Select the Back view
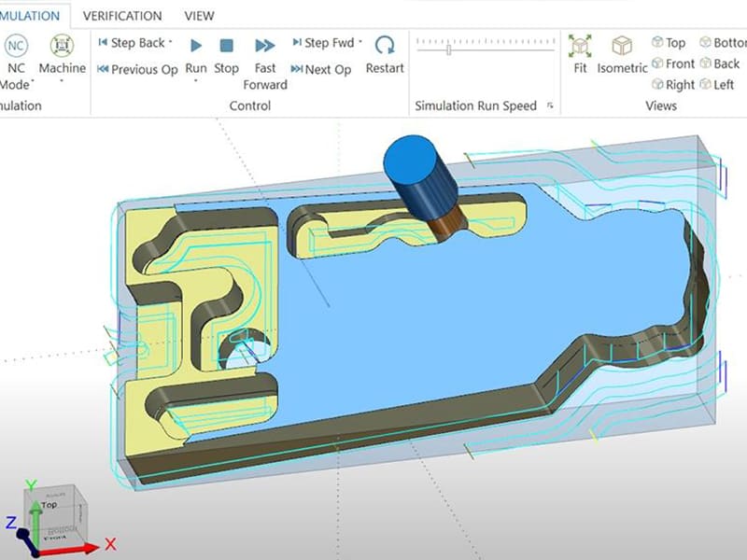Image resolution: width=747 pixels, height=560 pixels. (x=720, y=63)
